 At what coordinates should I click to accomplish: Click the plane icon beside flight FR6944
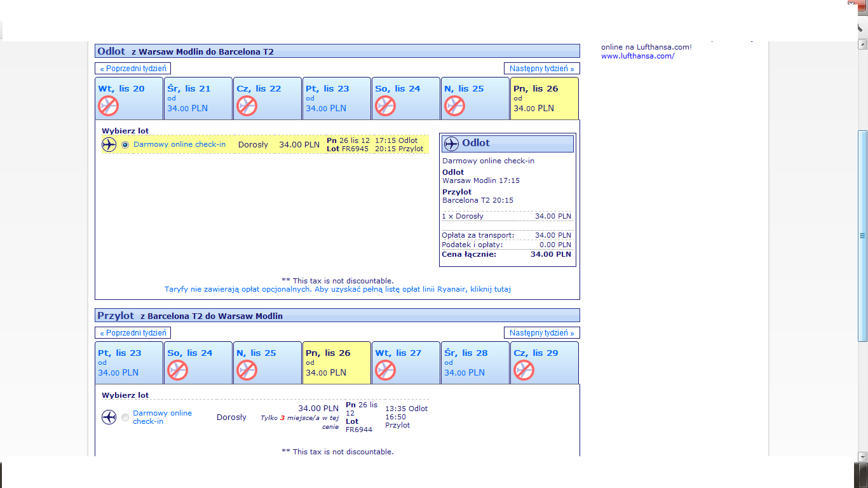point(109,417)
